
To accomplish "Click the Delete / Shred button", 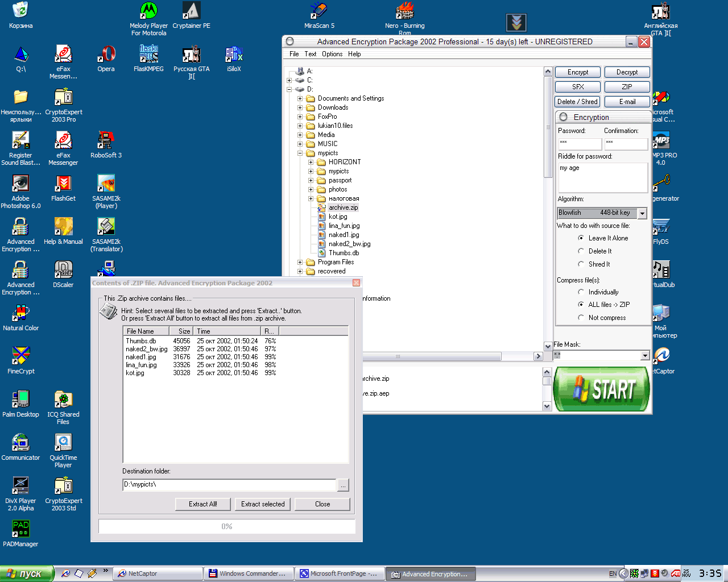I will click(578, 102).
